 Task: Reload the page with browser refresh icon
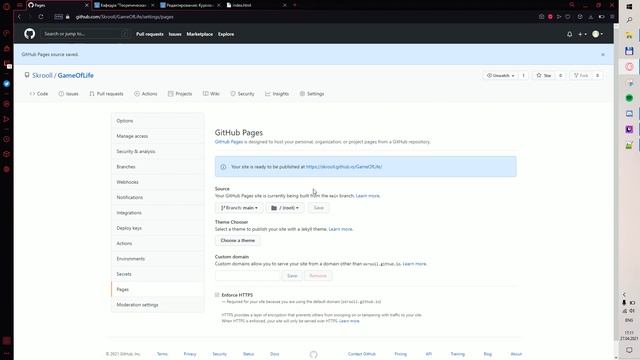coord(41,17)
